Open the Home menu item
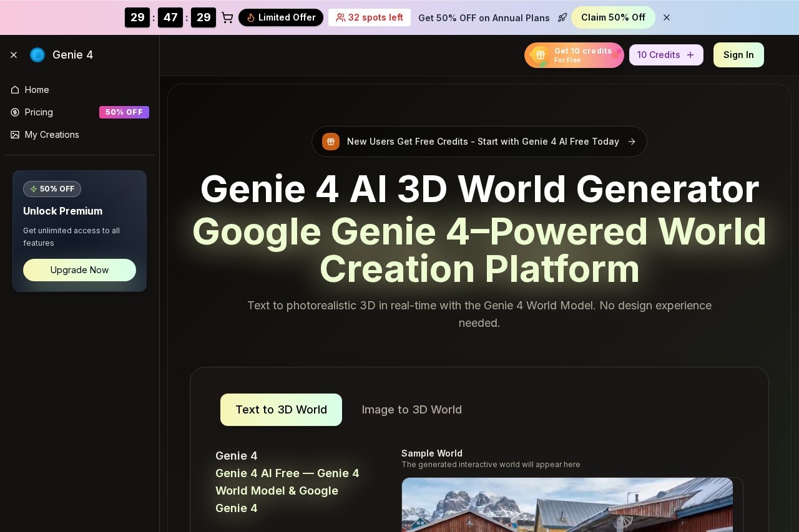The height and width of the screenshot is (532, 799). pyautogui.click(x=79, y=90)
